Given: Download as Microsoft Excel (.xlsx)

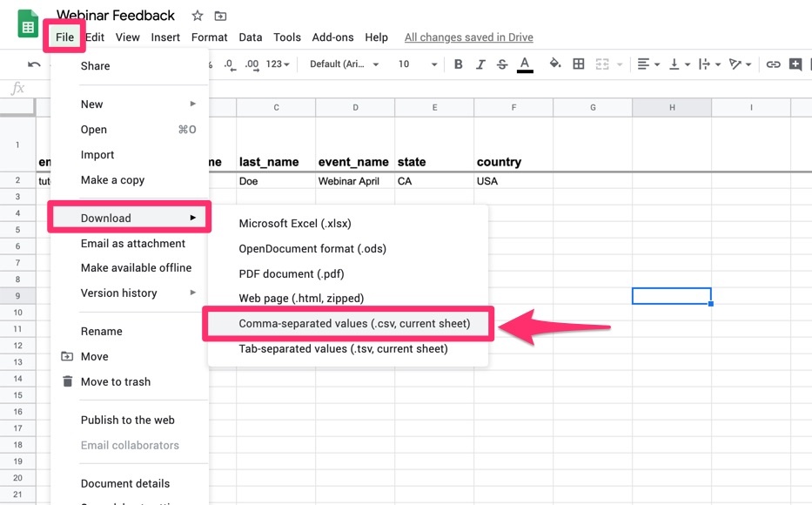Looking at the screenshot, I should (x=348, y=224).
